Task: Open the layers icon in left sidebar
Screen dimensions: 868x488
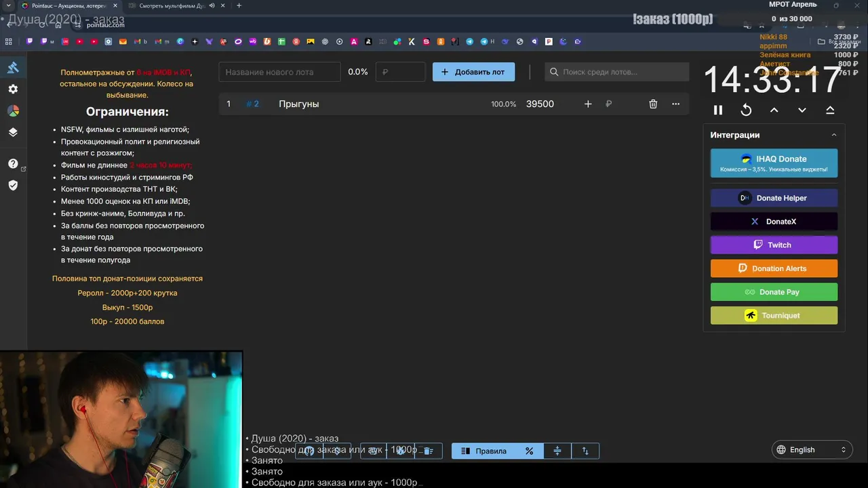Action: (13, 132)
